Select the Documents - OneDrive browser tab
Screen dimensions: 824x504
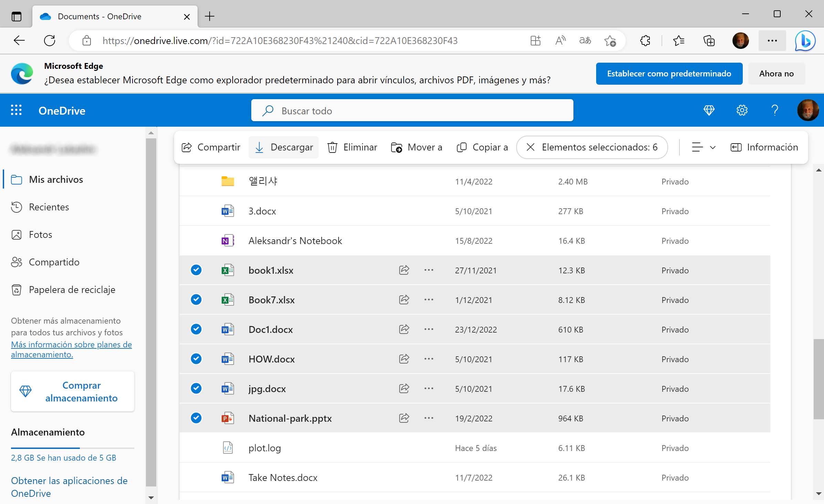pos(115,16)
